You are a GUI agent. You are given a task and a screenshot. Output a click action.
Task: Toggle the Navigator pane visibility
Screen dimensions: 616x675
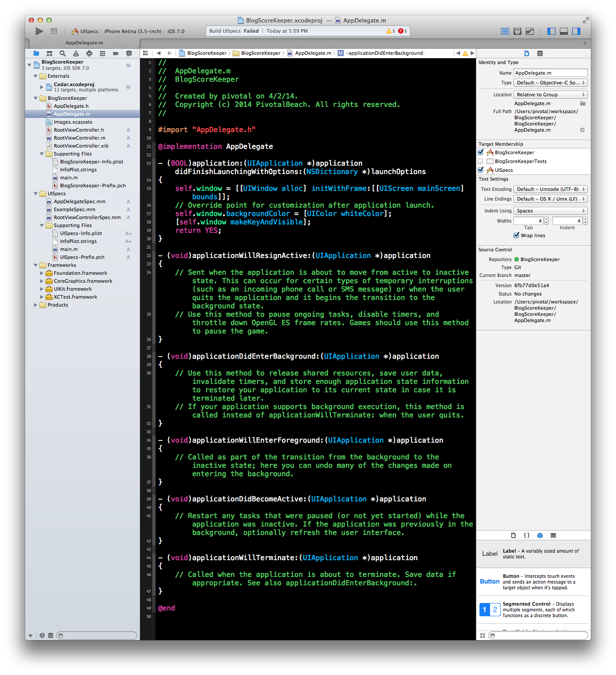pos(551,31)
